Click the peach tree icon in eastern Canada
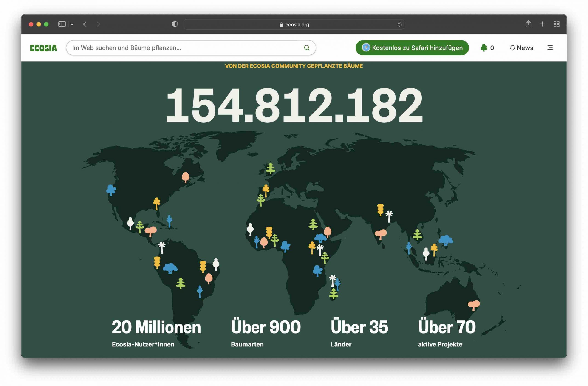 [x=185, y=177]
